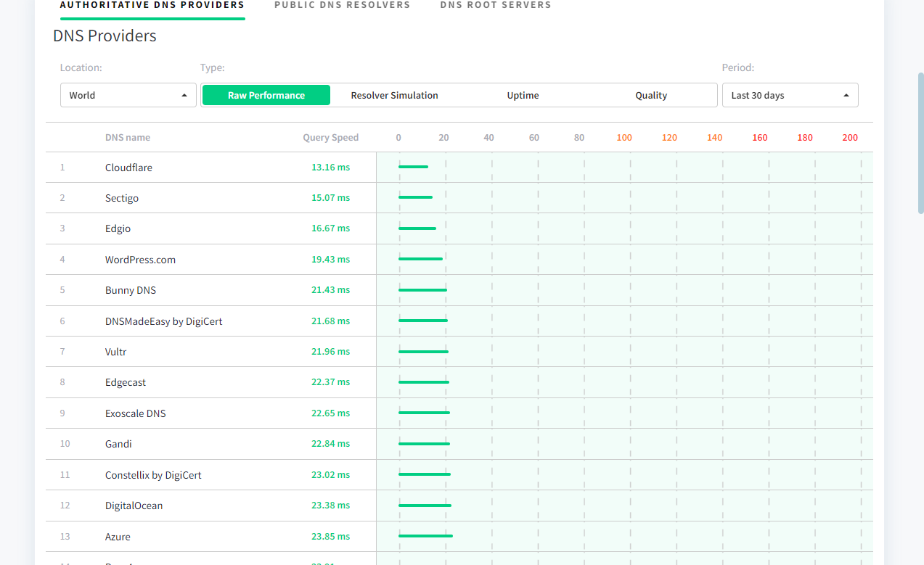Click the WordPress.com provider name
The image size is (924, 565).
coord(140,260)
